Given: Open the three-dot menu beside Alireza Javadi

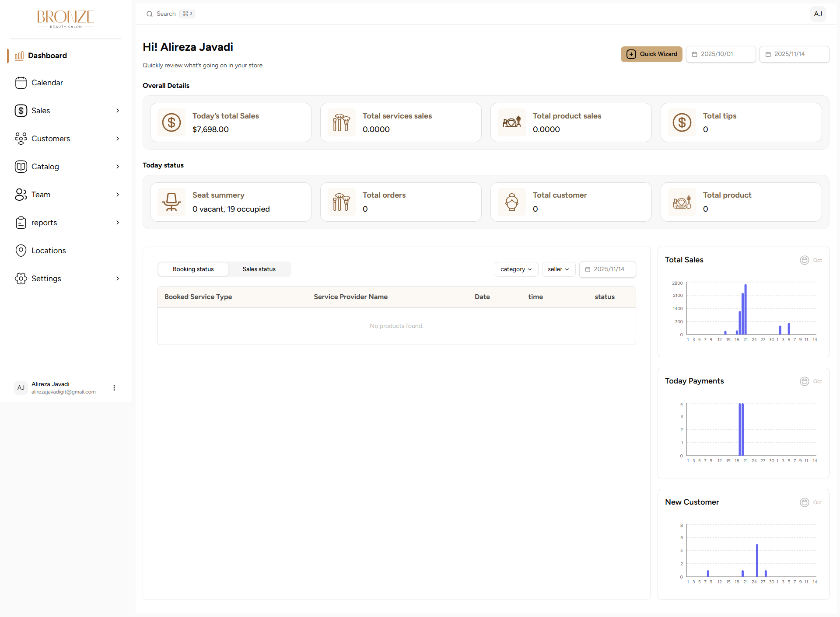Looking at the screenshot, I should pyautogui.click(x=114, y=387).
